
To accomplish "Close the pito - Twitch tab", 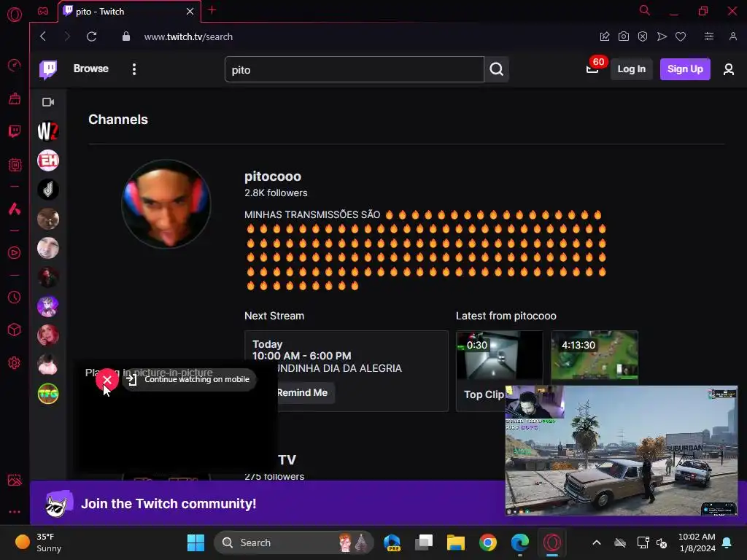I will click(190, 12).
